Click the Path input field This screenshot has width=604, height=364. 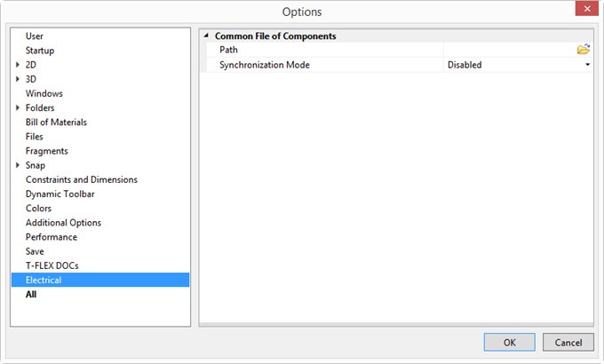pos(510,50)
